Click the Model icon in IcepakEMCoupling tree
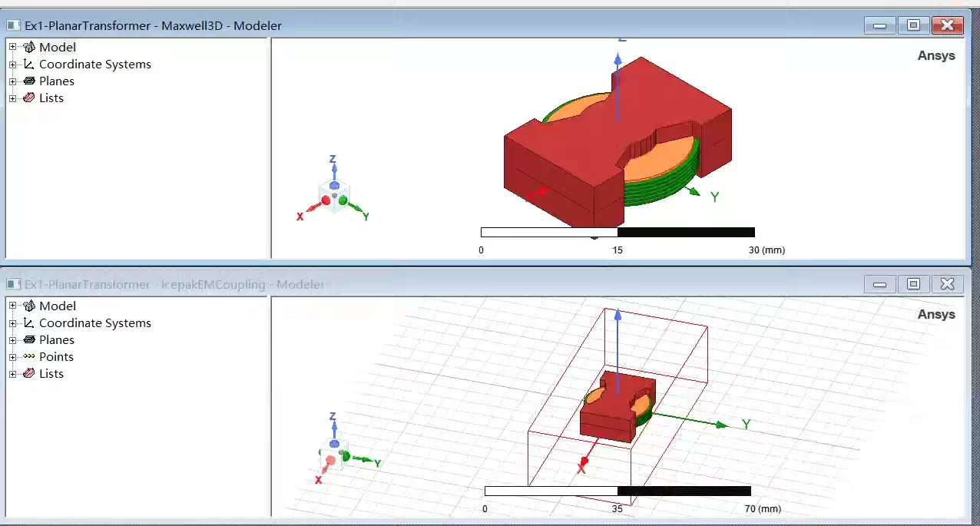980x526 pixels. (x=29, y=306)
